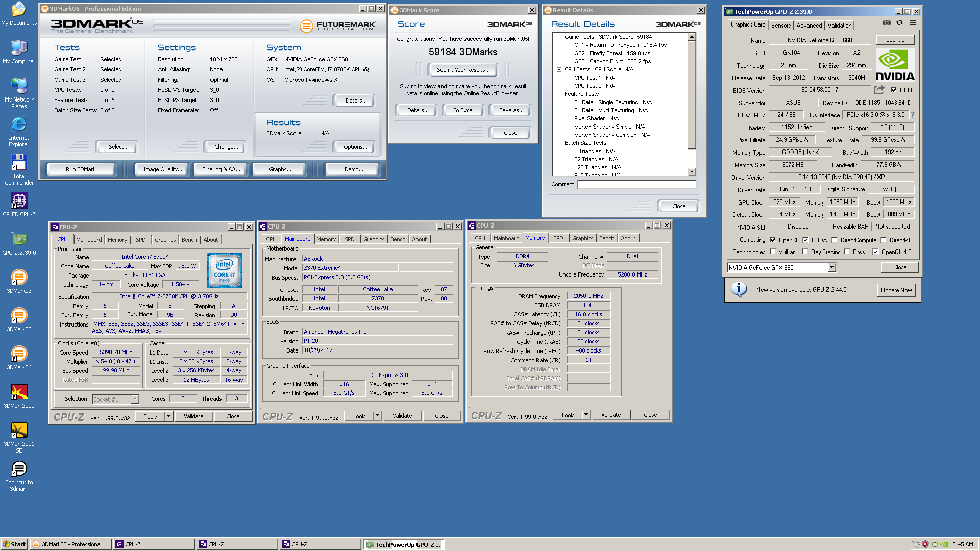Image resolution: width=980 pixels, height=551 pixels.
Task: Open My Computer desktop icon
Action: click(19, 52)
